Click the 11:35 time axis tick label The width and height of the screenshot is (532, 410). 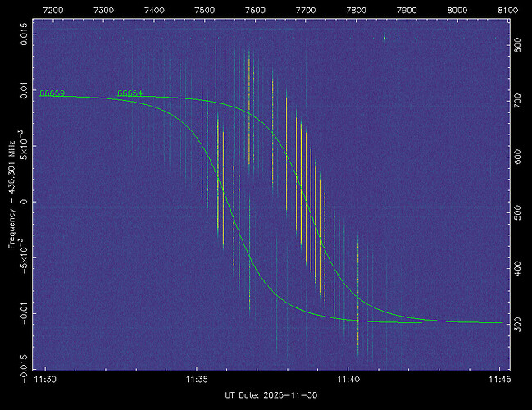click(x=197, y=380)
